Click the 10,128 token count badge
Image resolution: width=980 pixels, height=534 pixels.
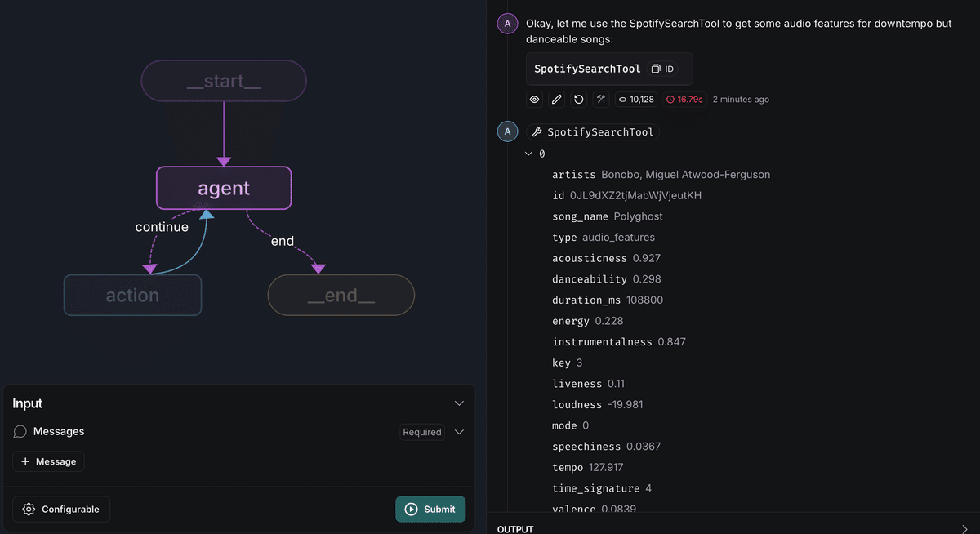[x=636, y=100]
